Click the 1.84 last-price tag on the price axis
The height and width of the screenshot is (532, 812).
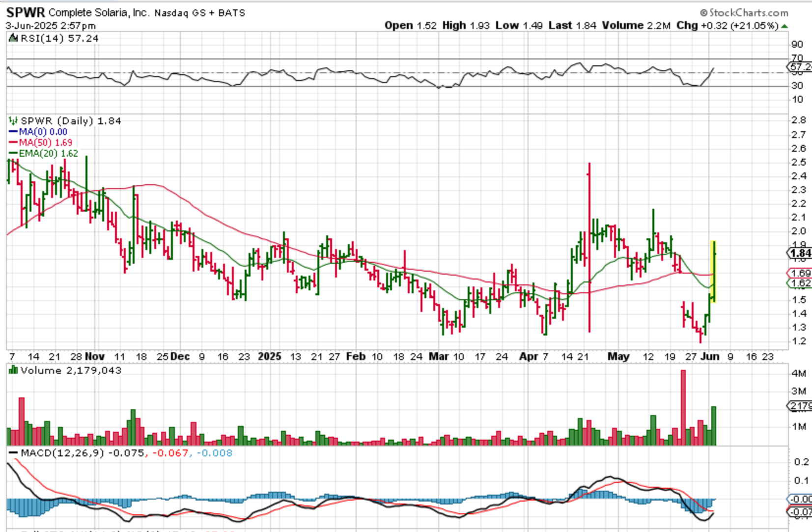[x=800, y=253]
